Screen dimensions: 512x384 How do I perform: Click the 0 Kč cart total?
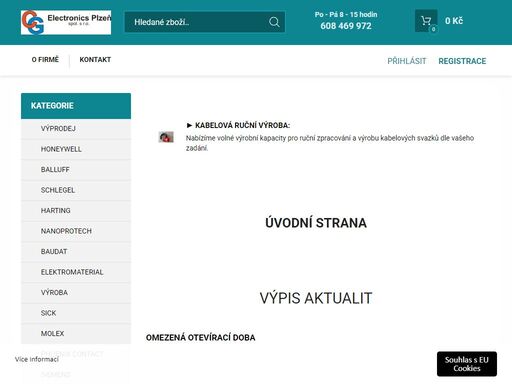454,21
